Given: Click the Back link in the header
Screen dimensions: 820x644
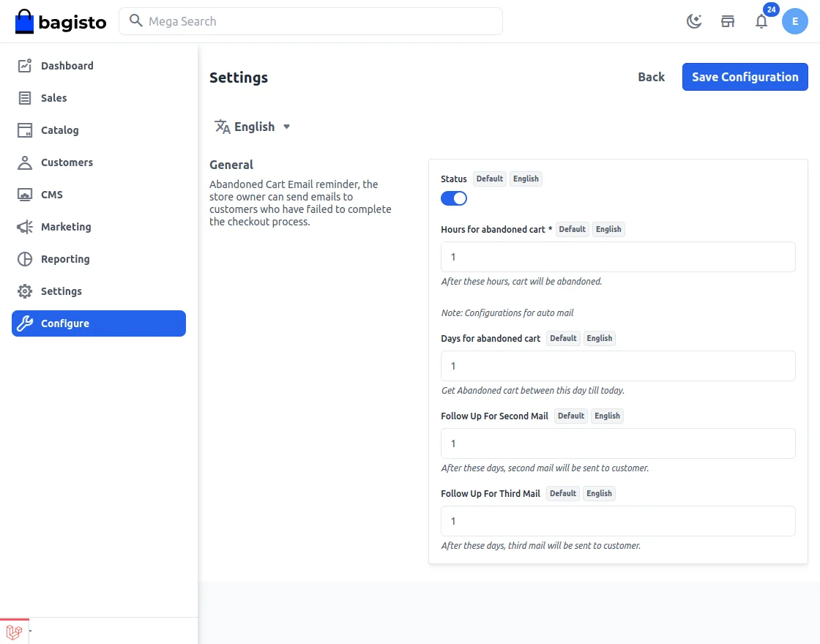Looking at the screenshot, I should click(x=651, y=77).
